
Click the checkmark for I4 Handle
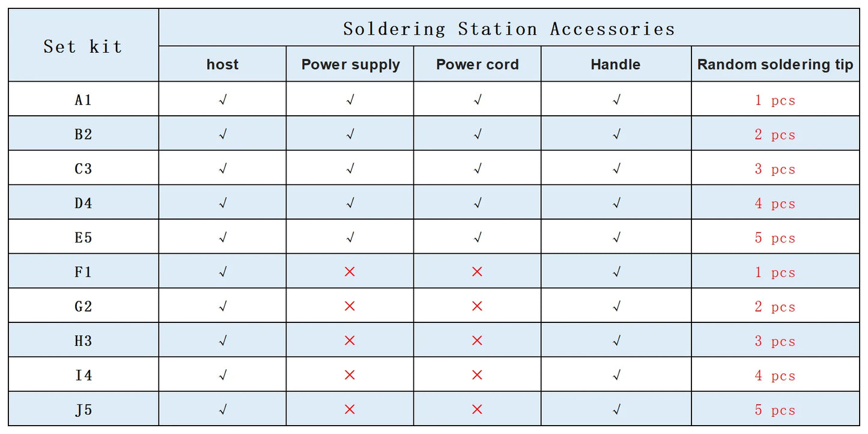coord(616,375)
